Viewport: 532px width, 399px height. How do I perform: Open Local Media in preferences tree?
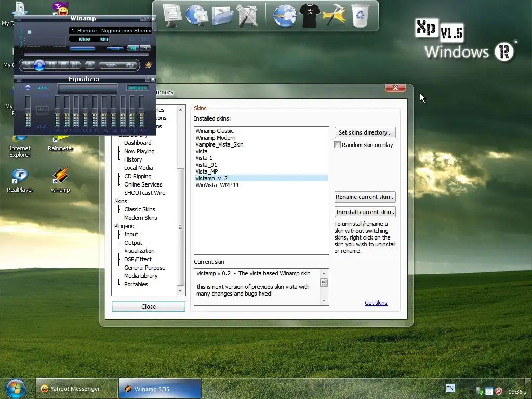(x=138, y=168)
